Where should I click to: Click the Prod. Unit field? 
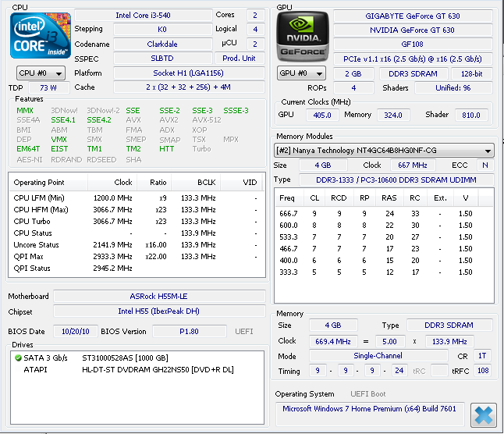(x=240, y=59)
